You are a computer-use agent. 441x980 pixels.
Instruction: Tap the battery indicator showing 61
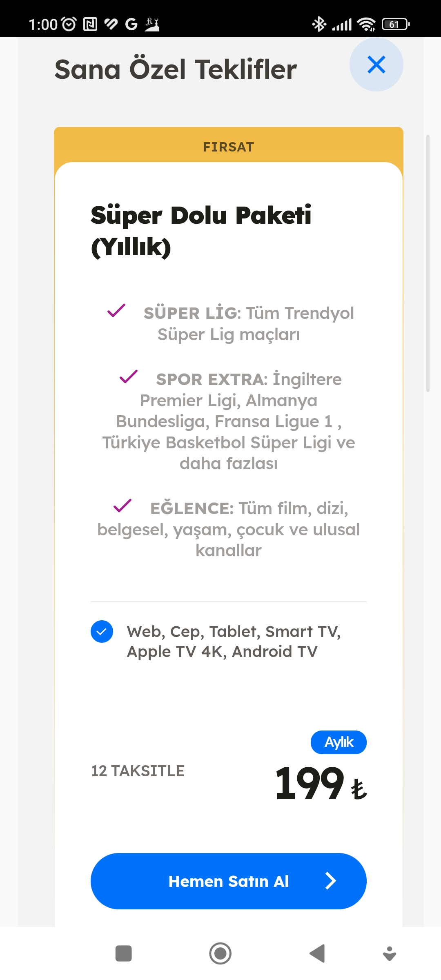coord(395,24)
